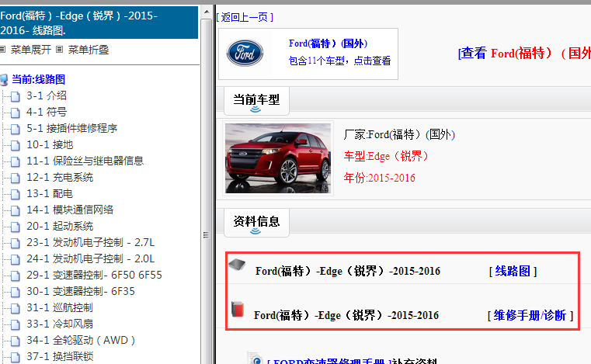Click the pane splitter grip handle
The image size is (591, 364).
206,234
